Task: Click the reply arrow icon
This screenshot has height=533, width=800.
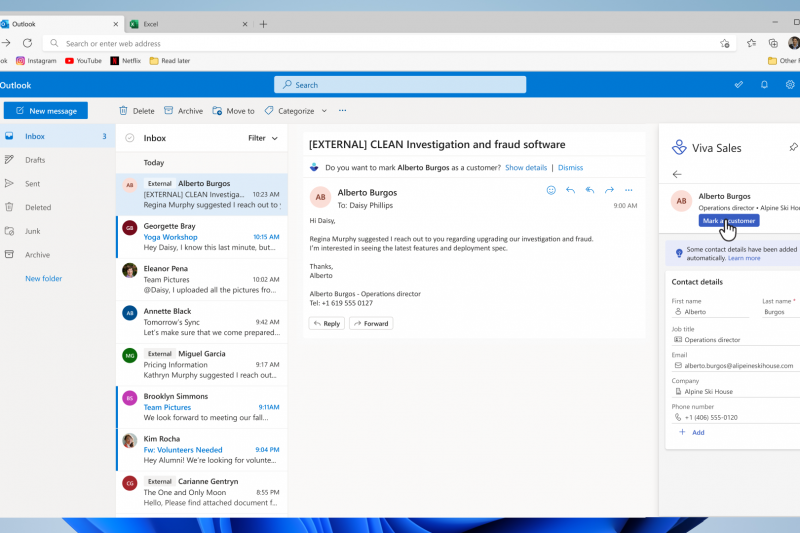Action: tap(570, 190)
